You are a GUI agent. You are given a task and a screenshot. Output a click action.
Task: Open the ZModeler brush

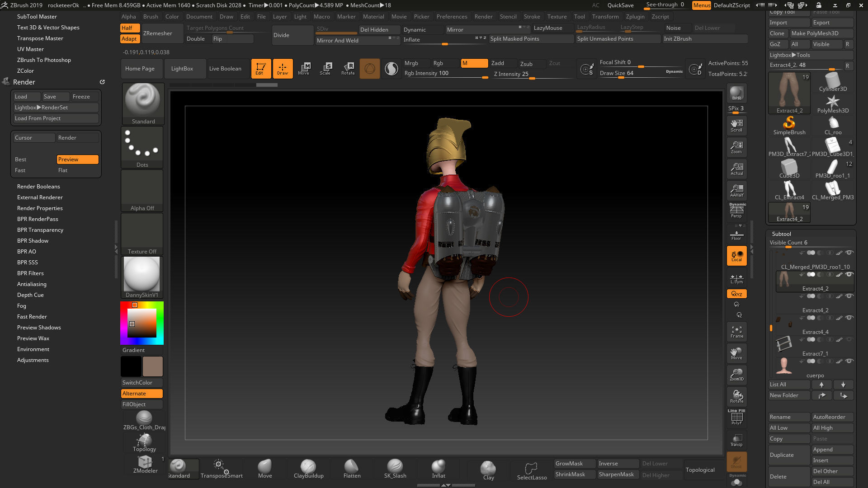pyautogui.click(x=145, y=464)
